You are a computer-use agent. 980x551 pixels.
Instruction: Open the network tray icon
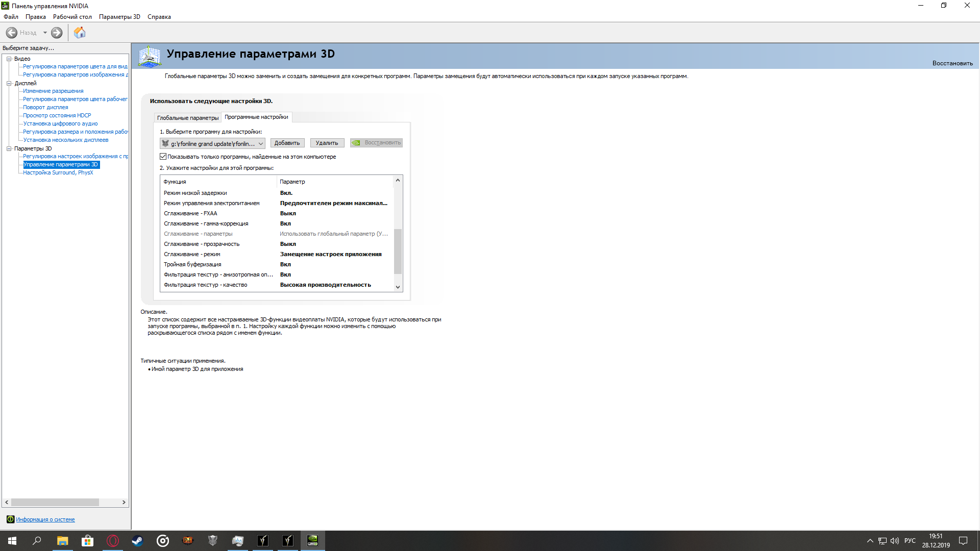click(882, 541)
